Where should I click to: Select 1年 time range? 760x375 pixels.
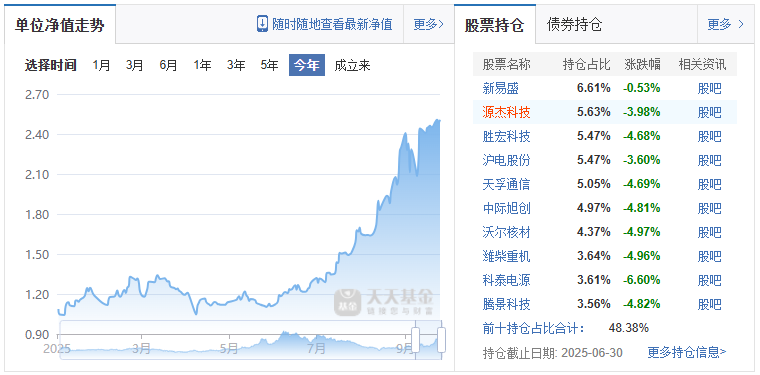click(x=202, y=65)
